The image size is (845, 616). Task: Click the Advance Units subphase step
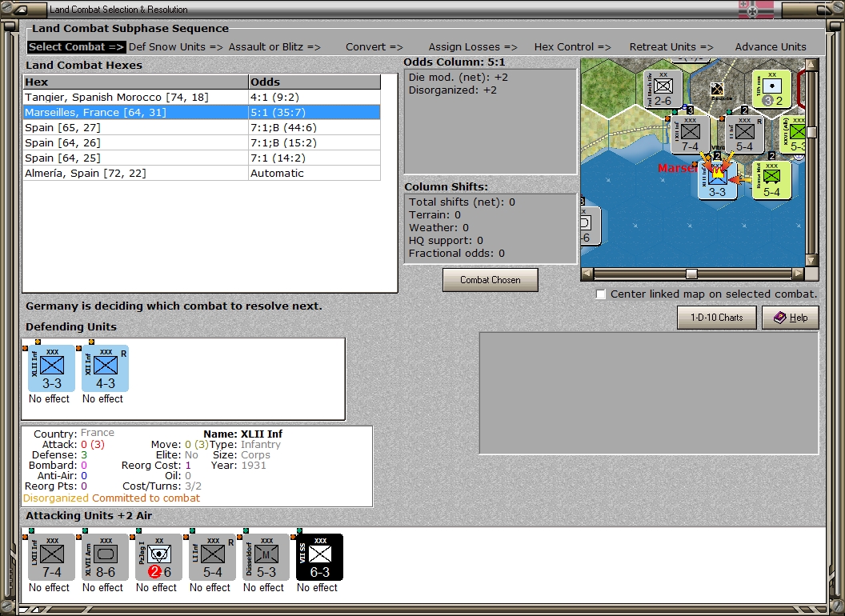771,47
